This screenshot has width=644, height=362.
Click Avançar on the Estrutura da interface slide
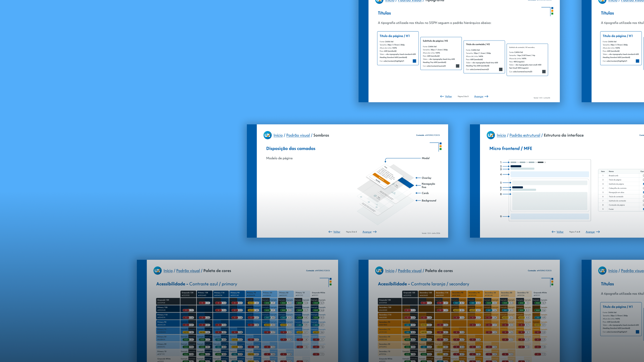(590, 232)
